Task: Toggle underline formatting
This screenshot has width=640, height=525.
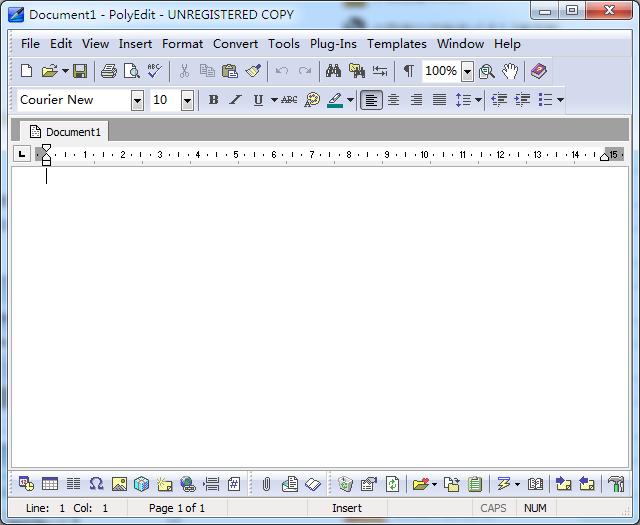Action: [x=258, y=100]
